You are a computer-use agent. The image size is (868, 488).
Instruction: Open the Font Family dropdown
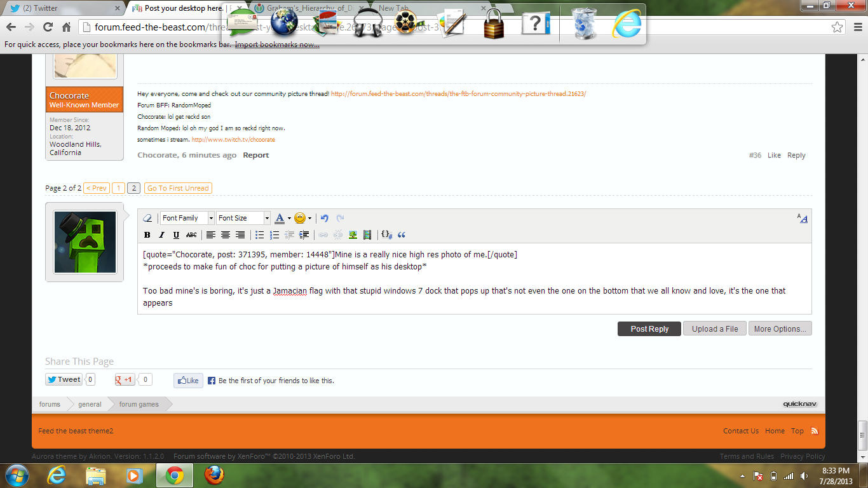(x=187, y=218)
